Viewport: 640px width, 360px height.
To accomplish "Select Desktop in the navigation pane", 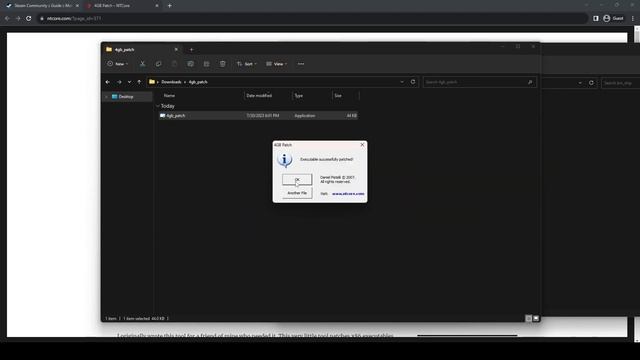I will pos(126,97).
